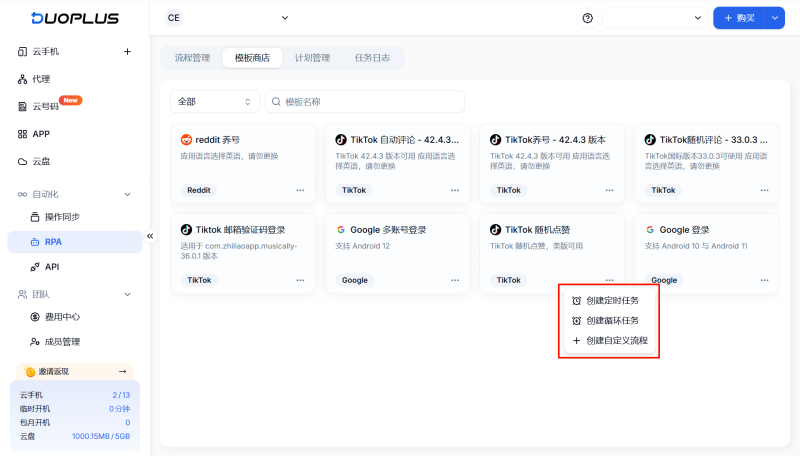Open three-dot menu on Google 多账号登录 card
Image resolution: width=800 pixels, height=456 pixels.
[455, 280]
